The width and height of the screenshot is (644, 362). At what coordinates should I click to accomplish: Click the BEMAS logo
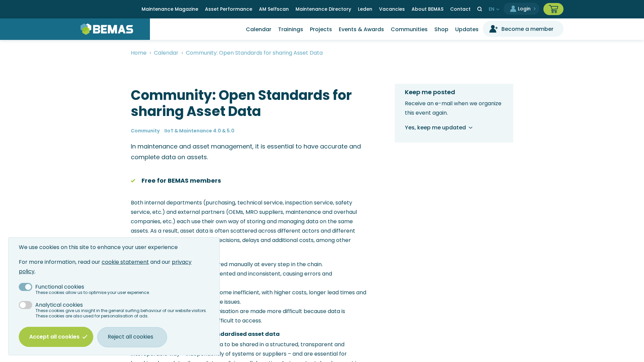click(107, 29)
